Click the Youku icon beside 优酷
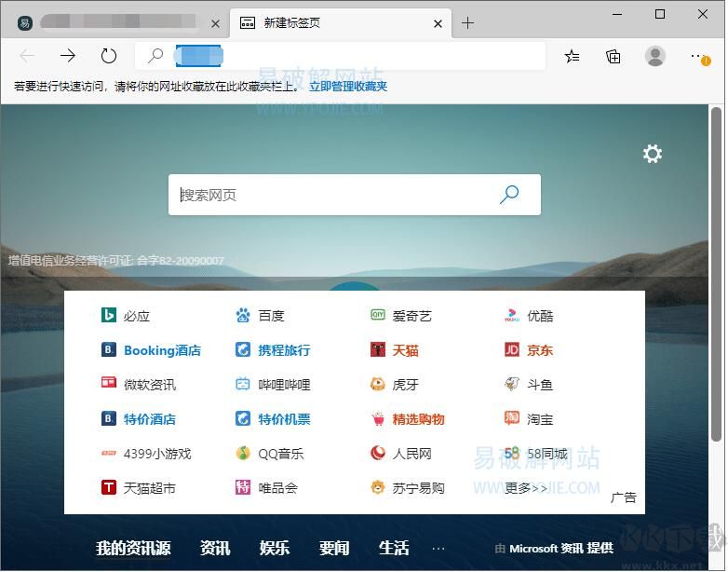 (x=512, y=315)
